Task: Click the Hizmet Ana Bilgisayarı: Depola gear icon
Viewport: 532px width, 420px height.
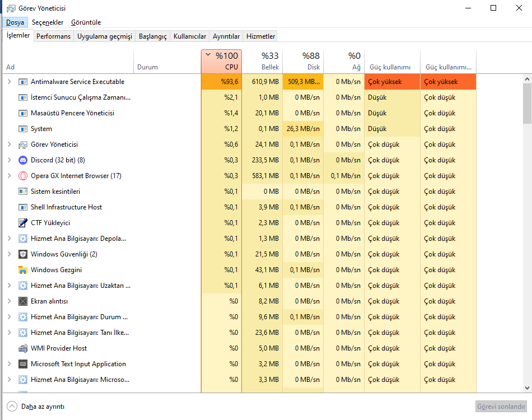Action: 23,239
